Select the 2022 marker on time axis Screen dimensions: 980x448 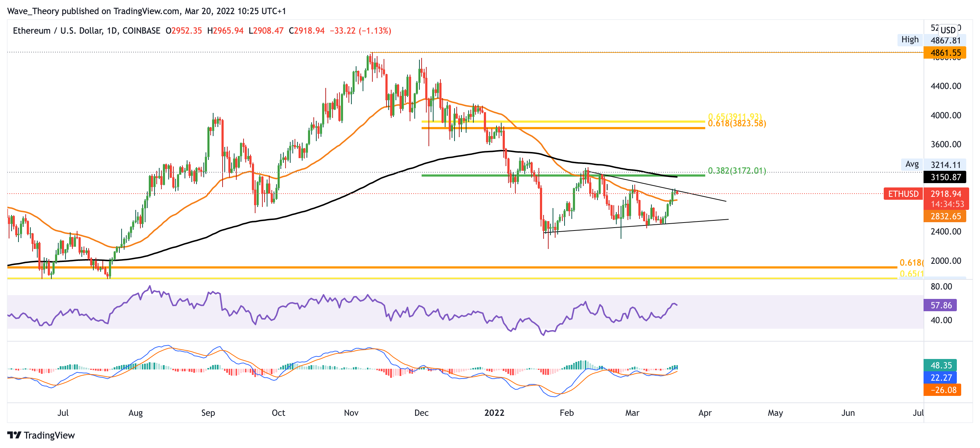(x=494, y=413)
